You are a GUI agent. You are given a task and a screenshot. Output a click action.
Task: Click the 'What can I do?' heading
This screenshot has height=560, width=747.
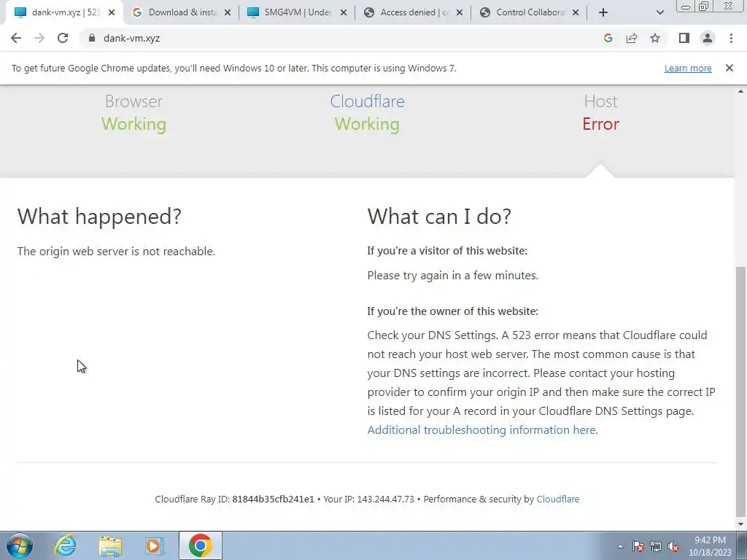438,216
